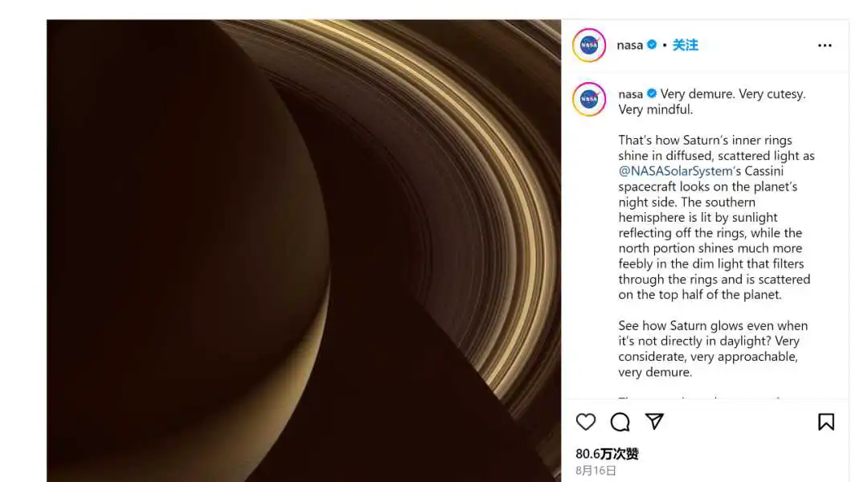Open the @NASASolarSystem mention link
The height and width of the screenshot is (482, 868).
tap(676, 171)
